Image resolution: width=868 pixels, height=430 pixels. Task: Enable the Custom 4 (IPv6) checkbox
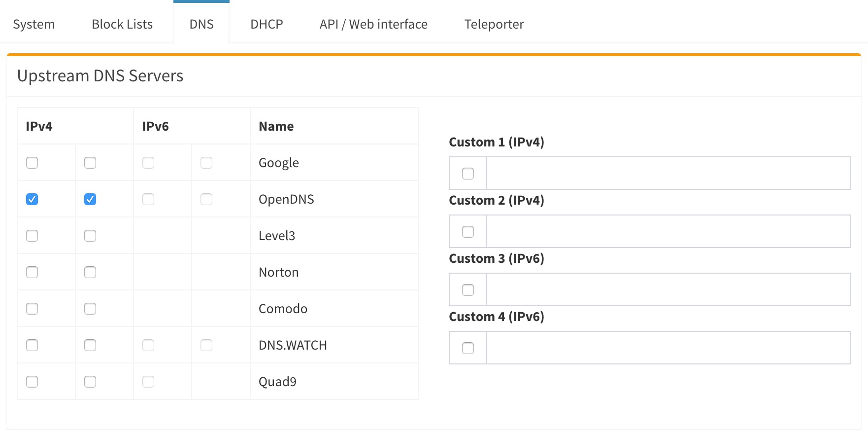(468, 348)
